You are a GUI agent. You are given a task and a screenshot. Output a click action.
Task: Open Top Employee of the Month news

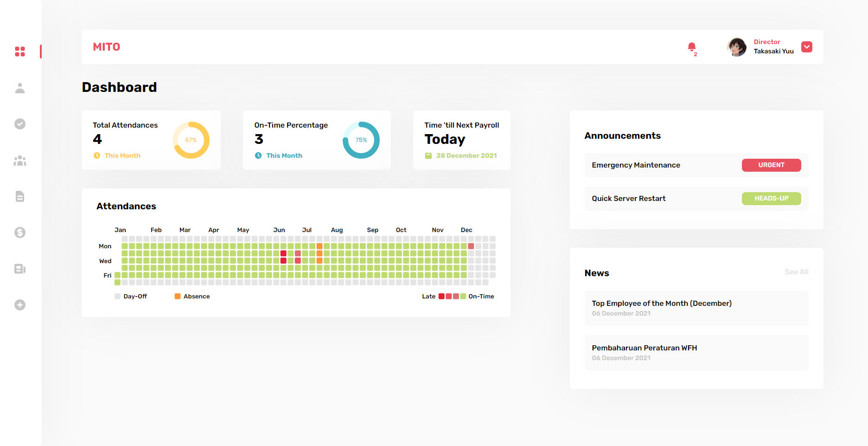coord(661,304)
